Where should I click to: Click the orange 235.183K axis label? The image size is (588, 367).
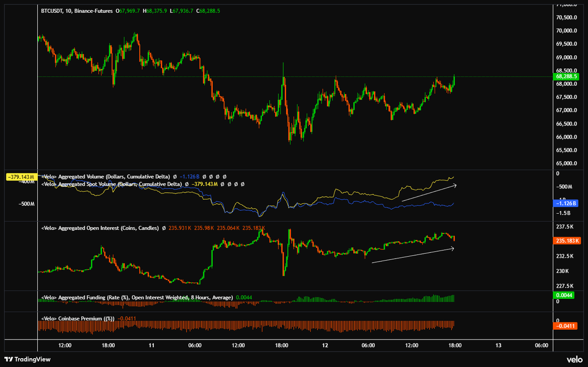(566, 241)
